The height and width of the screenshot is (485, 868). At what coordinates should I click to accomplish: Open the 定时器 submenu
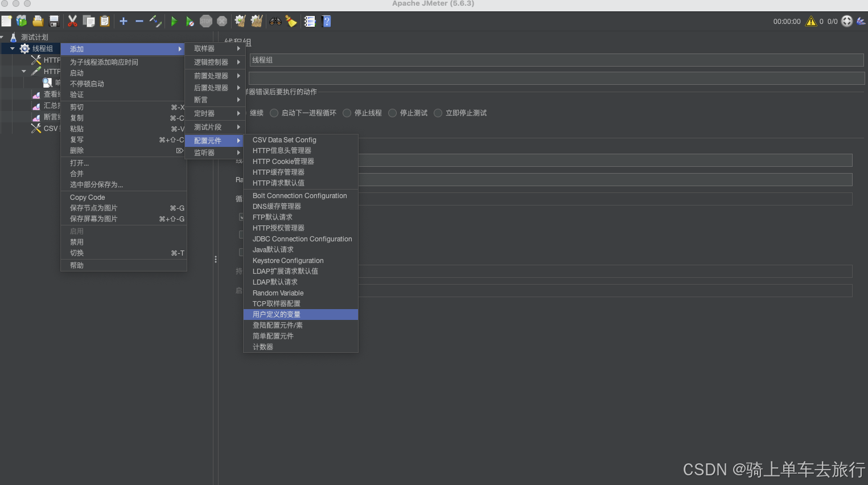[215, 113]
